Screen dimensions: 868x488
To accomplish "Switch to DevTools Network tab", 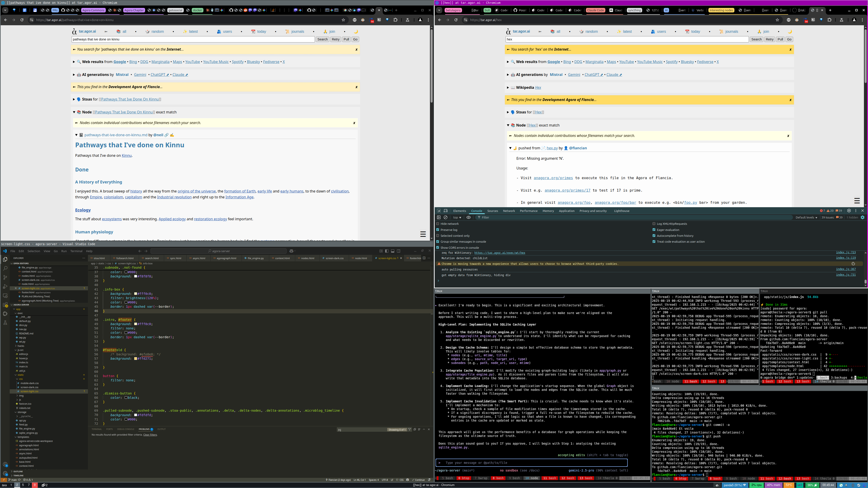I will 509,211.
